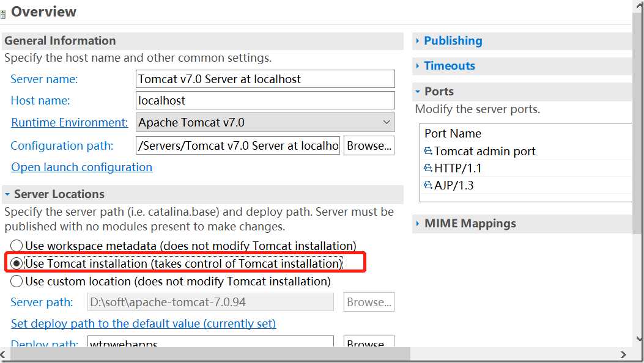644x363 pixels.
Task: Click the HTTP/1.1 port icon
Action: tap(428, 168)
